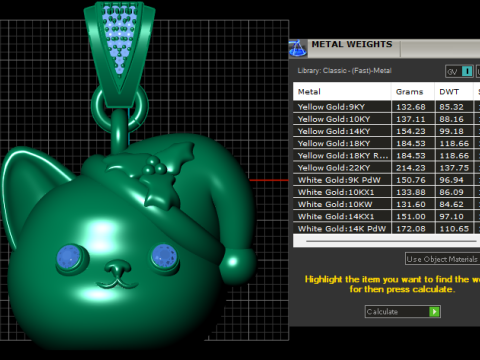Click the Library: Classic - (Fast)-Metal label
The width and height of the screenshot is (480, 360).
(x=344, y=71)
